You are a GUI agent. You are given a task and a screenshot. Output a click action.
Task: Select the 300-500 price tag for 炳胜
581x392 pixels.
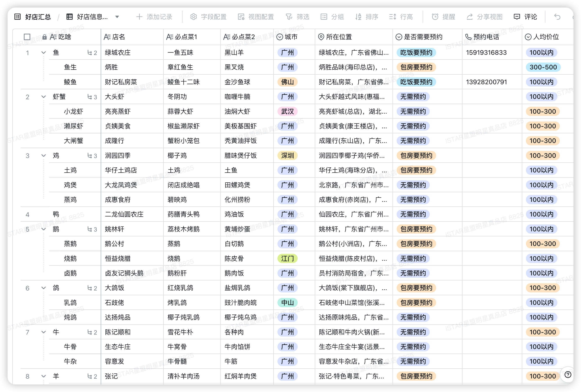point(543,67)
